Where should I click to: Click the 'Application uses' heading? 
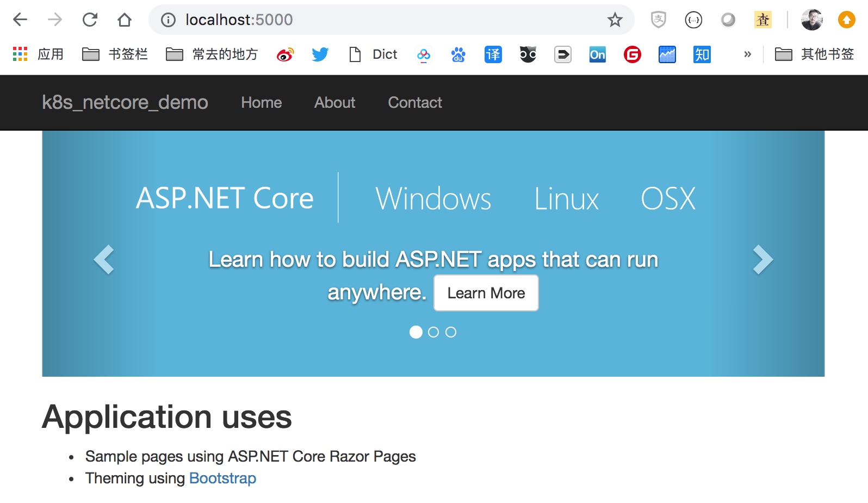pos(167,417)
